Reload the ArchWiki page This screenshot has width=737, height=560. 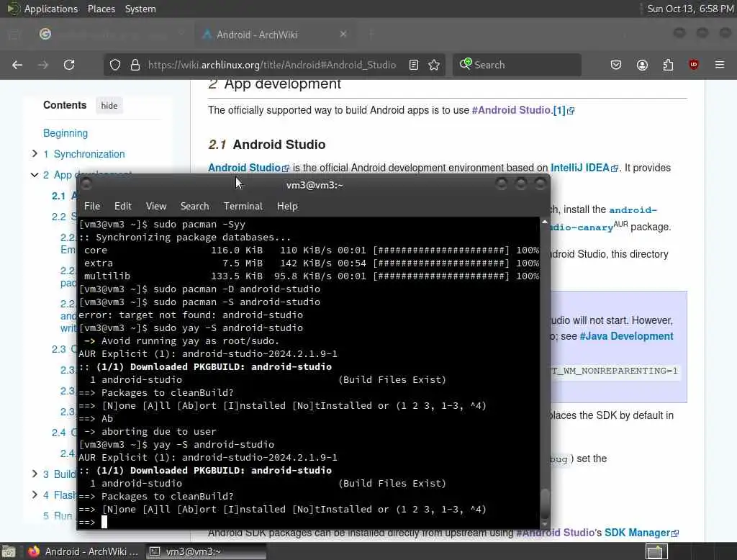tap(69, 65)
